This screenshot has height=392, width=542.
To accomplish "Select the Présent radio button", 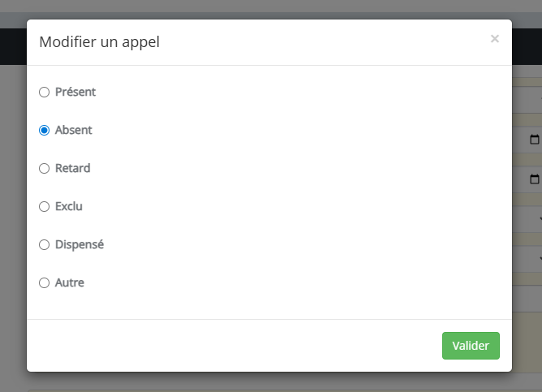I will tap(45, 93).
